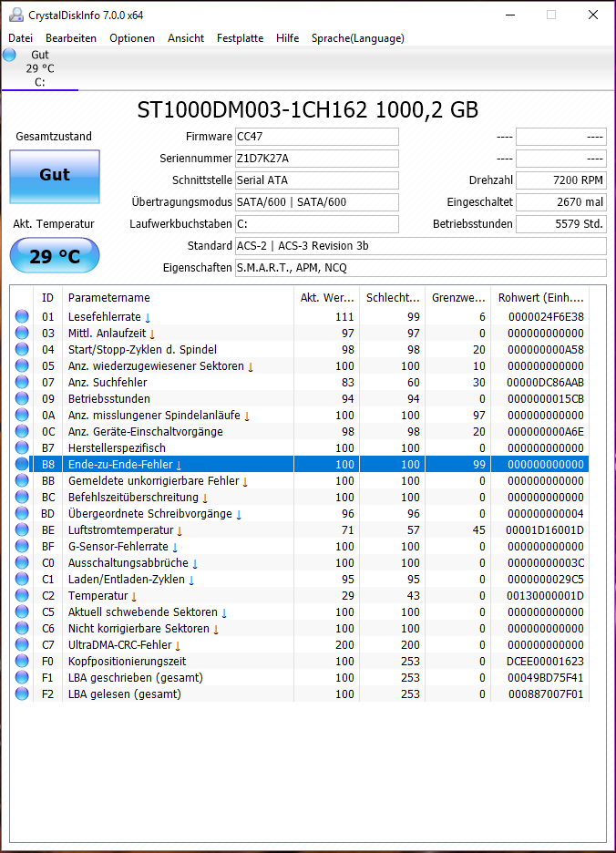Click the Rohwert column header
The width and height of the screenshot is (616, 853).
click(540, 298)
